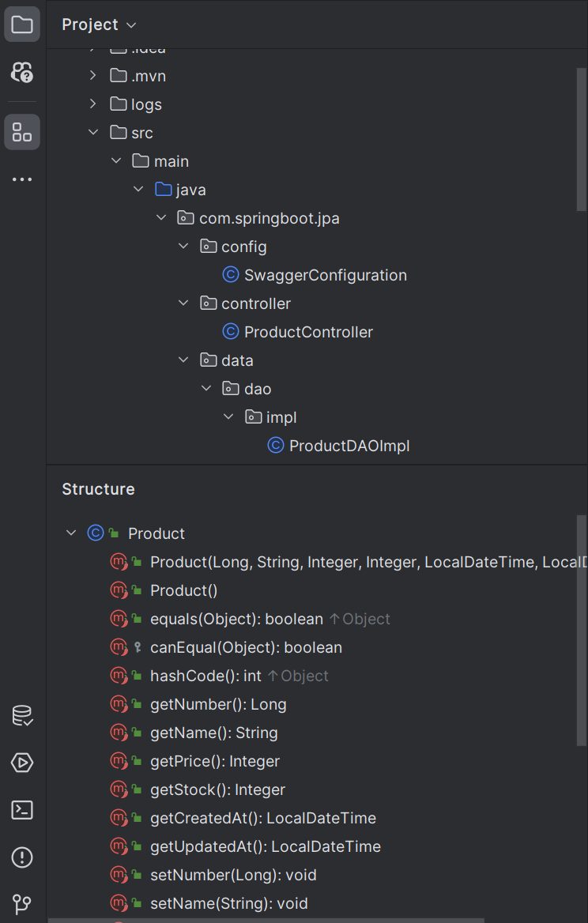The width and height of the screenshot is (588, 923).
Task: Open the Problems tool window
Action: (x=22, y=857)
